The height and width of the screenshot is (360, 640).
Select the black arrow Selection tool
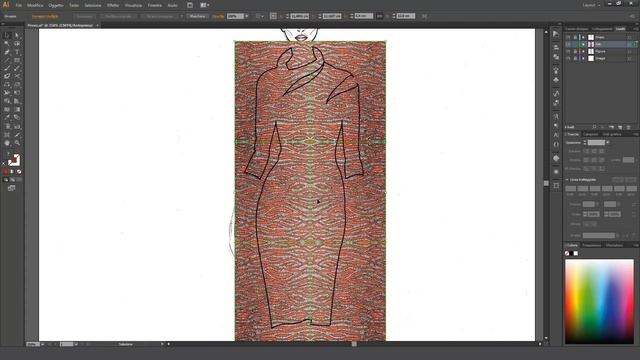coord(7,36)
